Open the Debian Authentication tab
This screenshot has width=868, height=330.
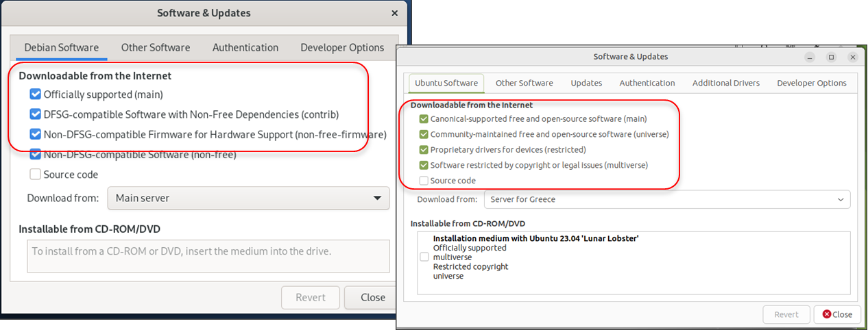point(245,48)
